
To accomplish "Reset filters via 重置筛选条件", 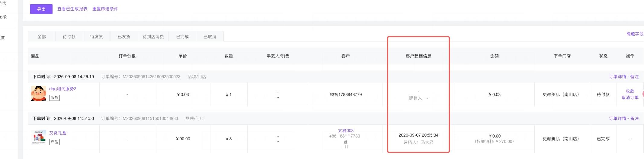I will [x=105, y=9].
